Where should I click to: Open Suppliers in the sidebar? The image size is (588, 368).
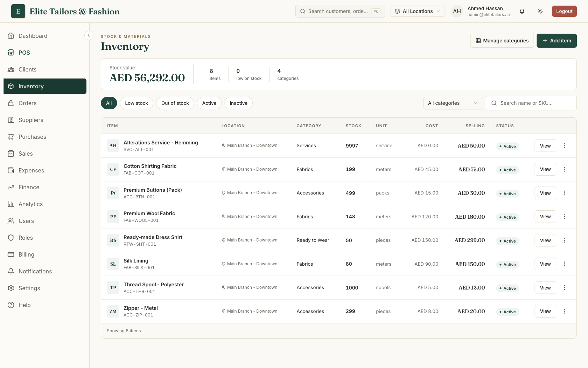pos(45,120)
